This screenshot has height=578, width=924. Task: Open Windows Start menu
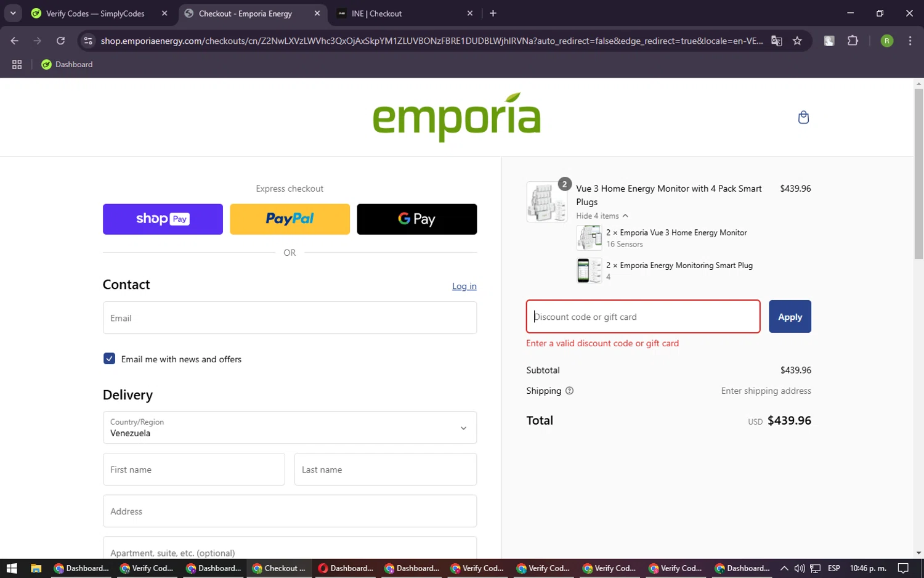coord(12,568)
